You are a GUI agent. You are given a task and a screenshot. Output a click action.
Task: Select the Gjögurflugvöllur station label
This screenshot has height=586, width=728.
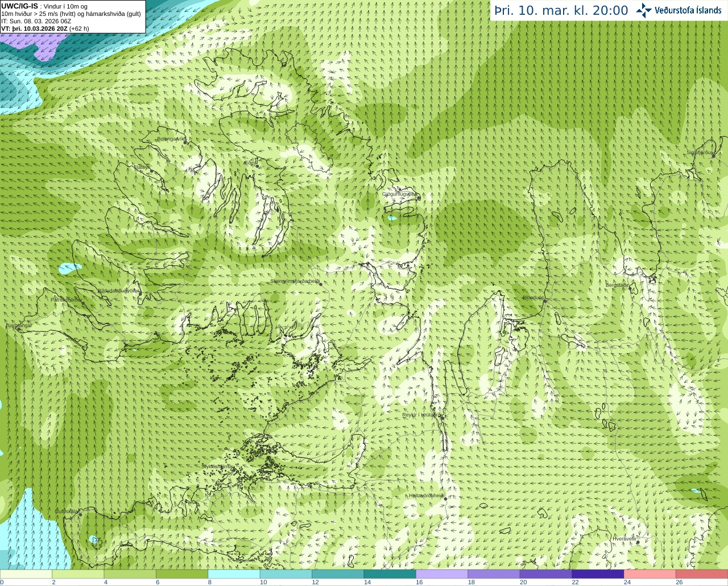click(400, 194)
